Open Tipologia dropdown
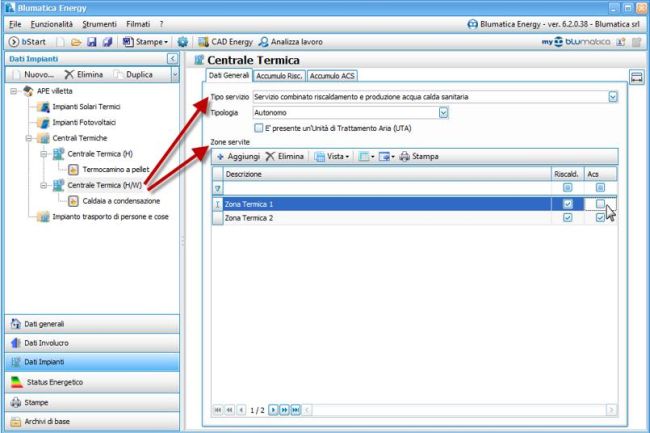 443,113
